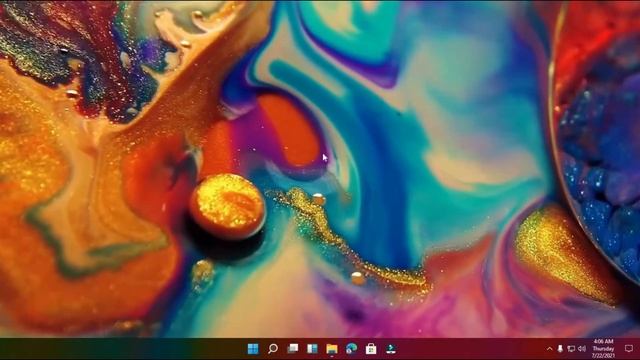Open the terminal-style app on taskbar
Image resolution: width=640 pixels, height=360 pixels.
391,349
